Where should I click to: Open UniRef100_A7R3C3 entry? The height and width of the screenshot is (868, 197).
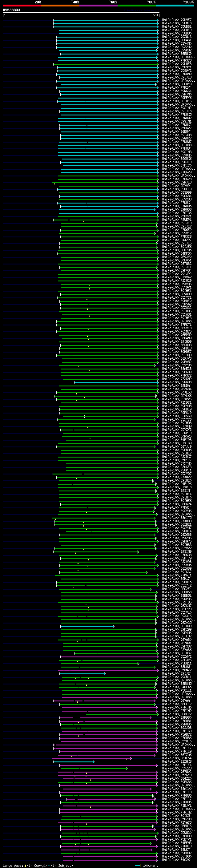pos(177,60)
